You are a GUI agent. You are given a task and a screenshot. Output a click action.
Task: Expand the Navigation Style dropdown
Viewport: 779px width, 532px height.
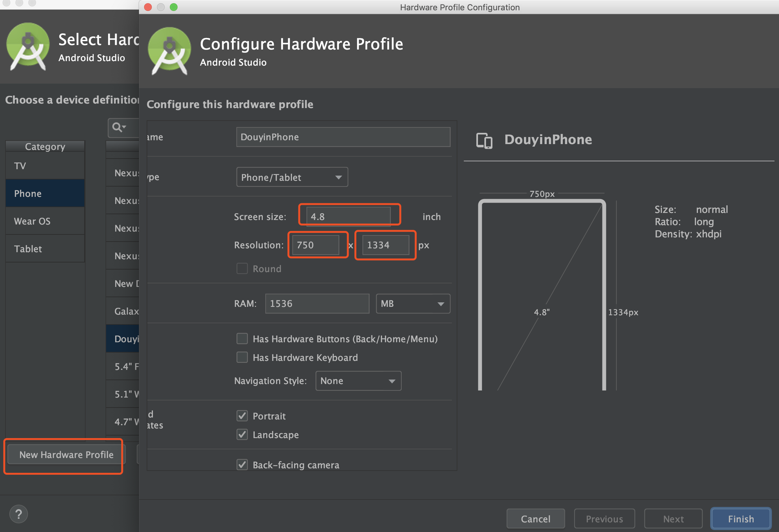click(x=358, y=381)
